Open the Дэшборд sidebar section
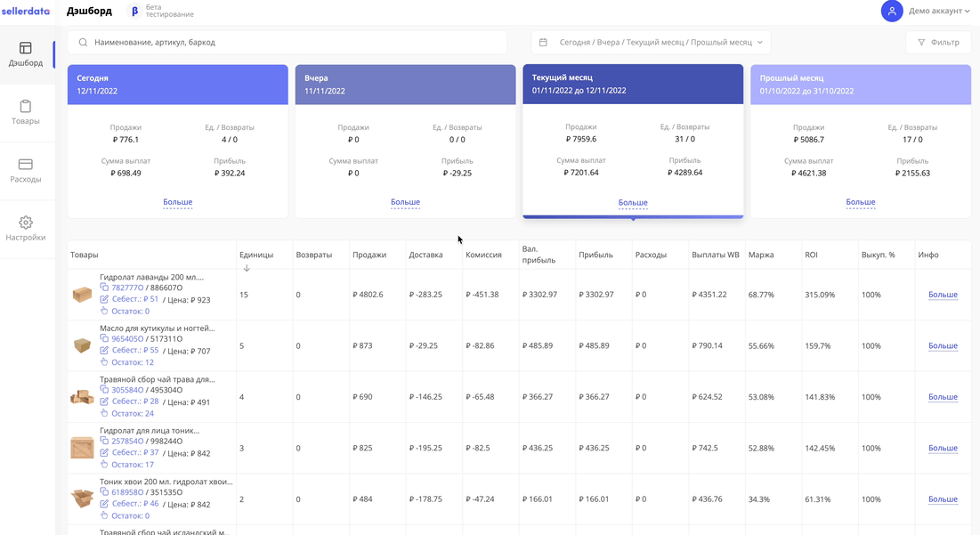 (26, 54)
